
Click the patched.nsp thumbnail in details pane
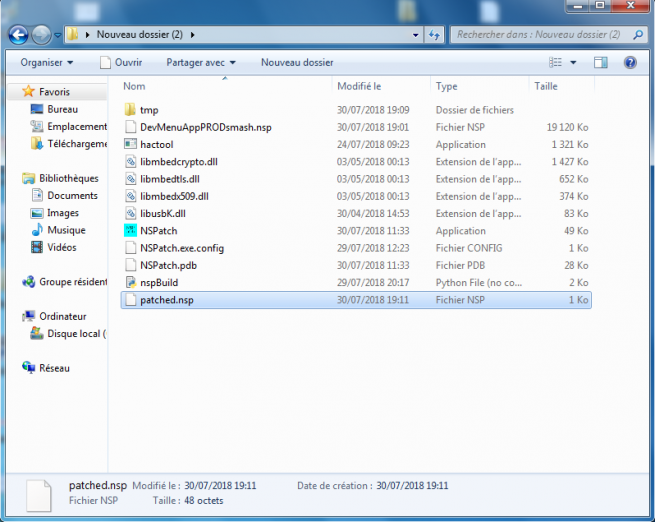coord(39,495)
